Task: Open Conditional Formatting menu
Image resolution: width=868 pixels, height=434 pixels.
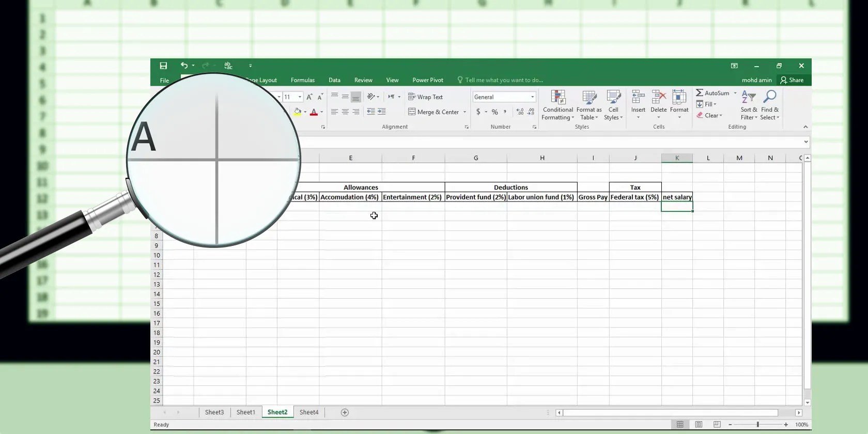Action: 558,105
